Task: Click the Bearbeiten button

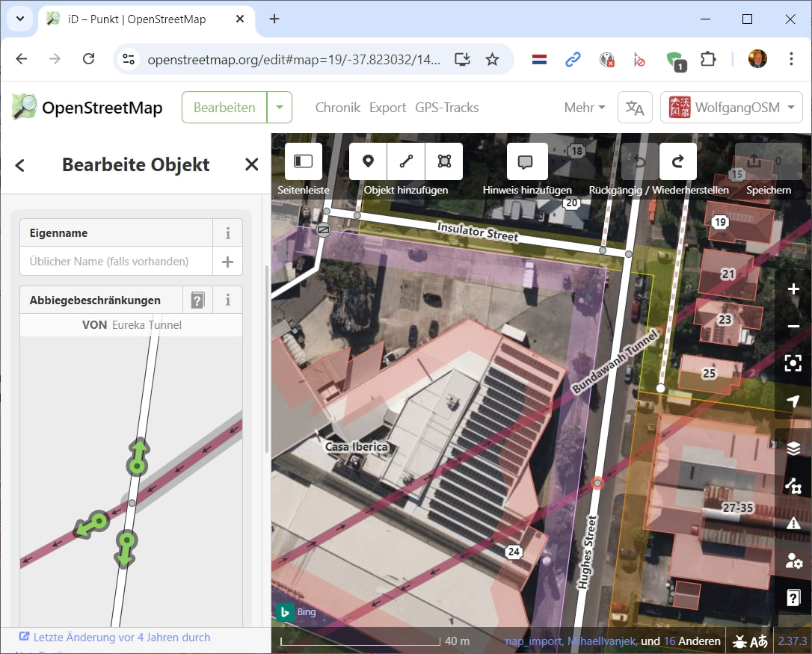Action: click(x=224, y=108)
